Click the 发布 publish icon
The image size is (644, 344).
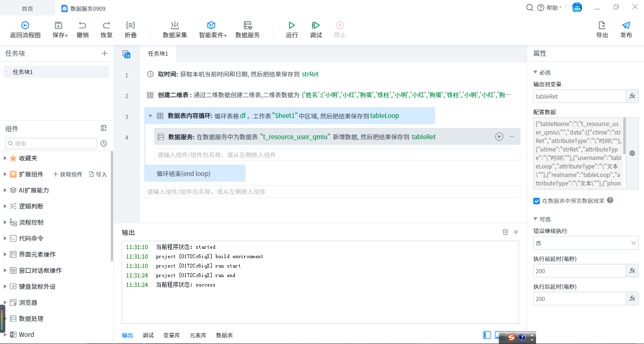626,29
